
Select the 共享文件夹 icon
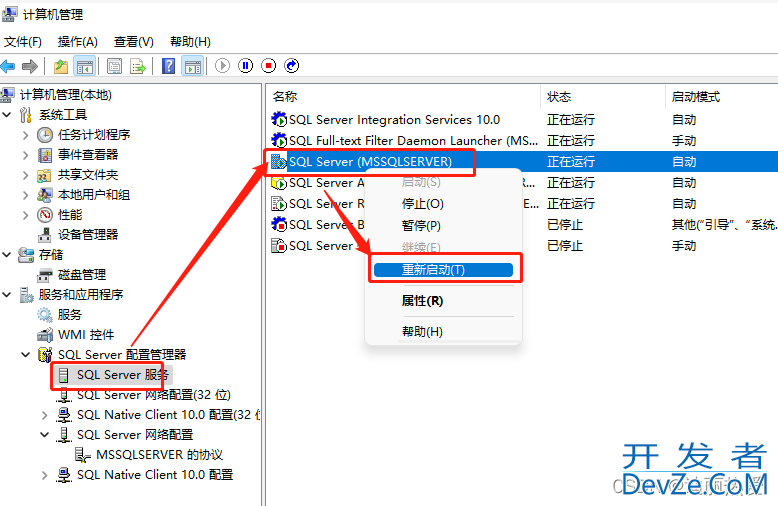[45, 175]
